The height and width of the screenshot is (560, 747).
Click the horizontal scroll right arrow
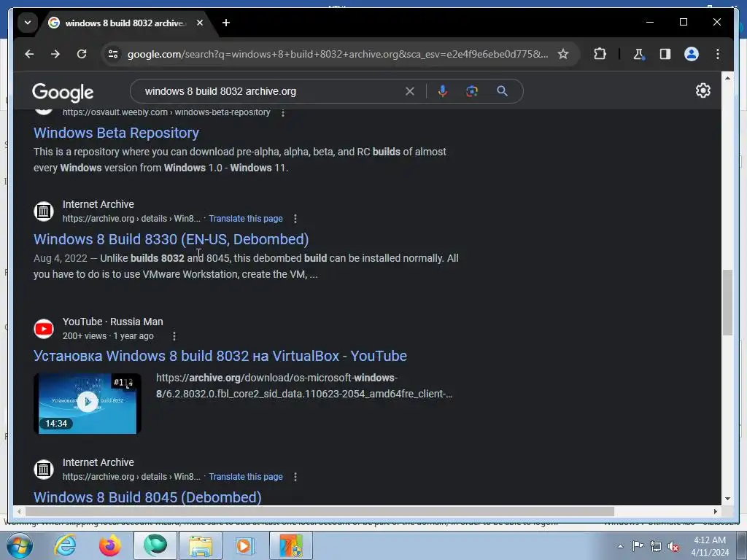pyautogui.click(x=715, y=511)
